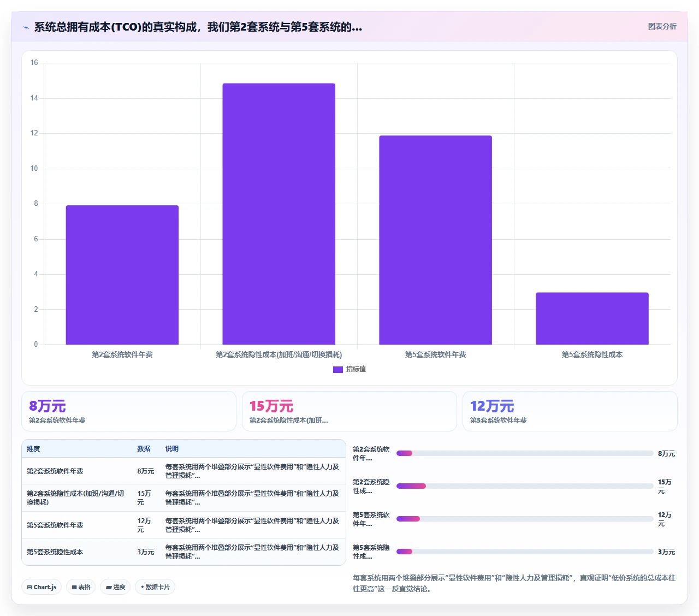Click the 第2套系统软件年费 bar in chart
This screenshot has height=616, width=699.
(x=122, y=275)
